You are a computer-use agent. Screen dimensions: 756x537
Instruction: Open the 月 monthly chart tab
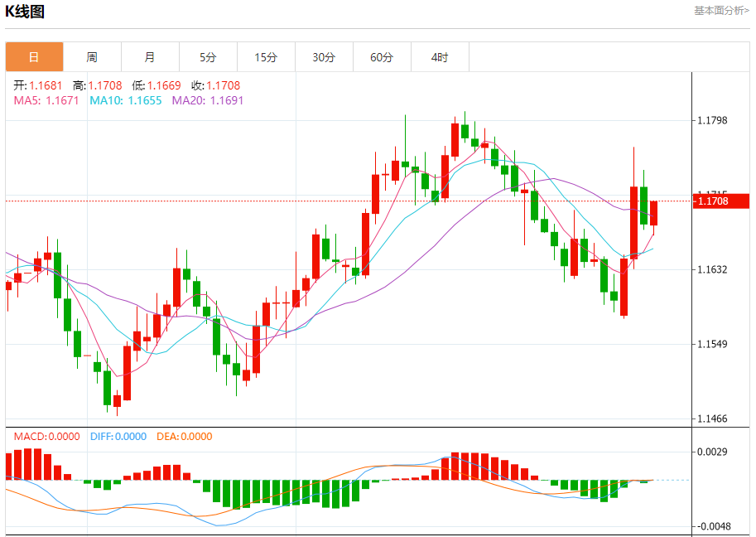(x=150, y=57)
